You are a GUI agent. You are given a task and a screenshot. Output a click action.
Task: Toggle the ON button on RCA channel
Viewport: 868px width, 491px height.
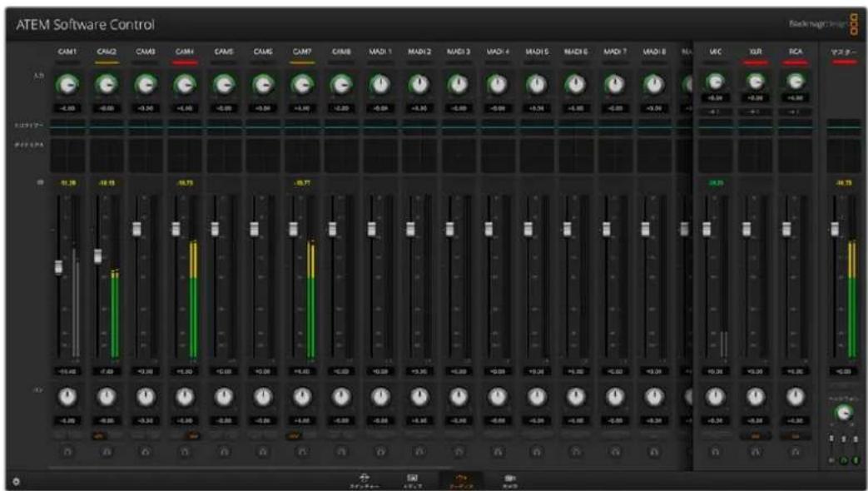(796, 436)
